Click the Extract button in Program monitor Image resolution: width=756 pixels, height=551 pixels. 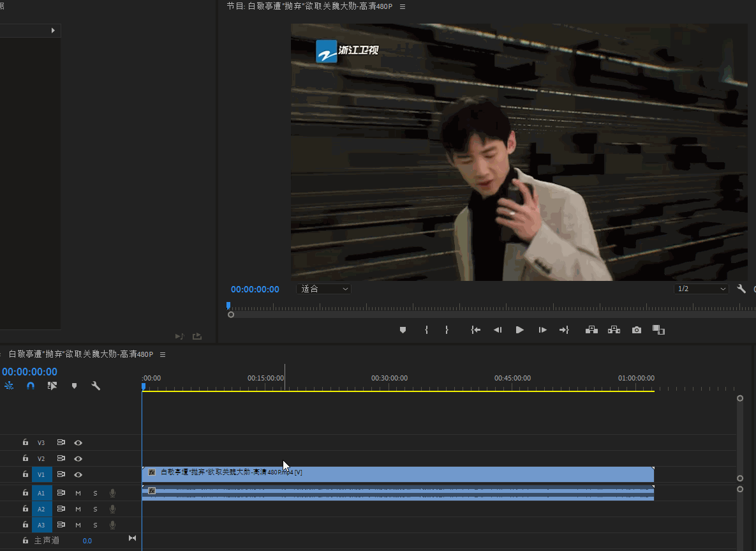(x=614, y=330)
